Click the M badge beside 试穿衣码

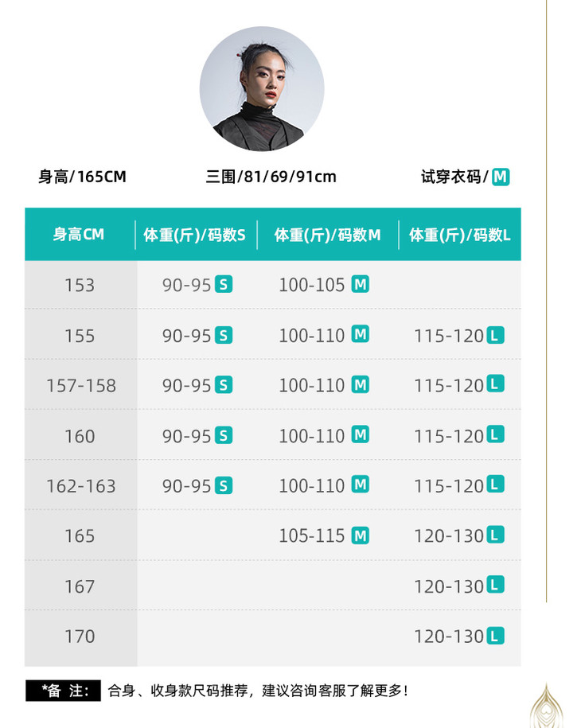click(500, 177)
